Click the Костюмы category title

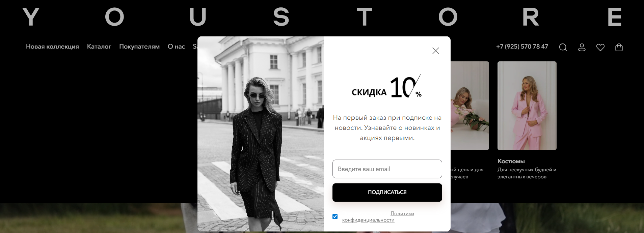[511, 161]
